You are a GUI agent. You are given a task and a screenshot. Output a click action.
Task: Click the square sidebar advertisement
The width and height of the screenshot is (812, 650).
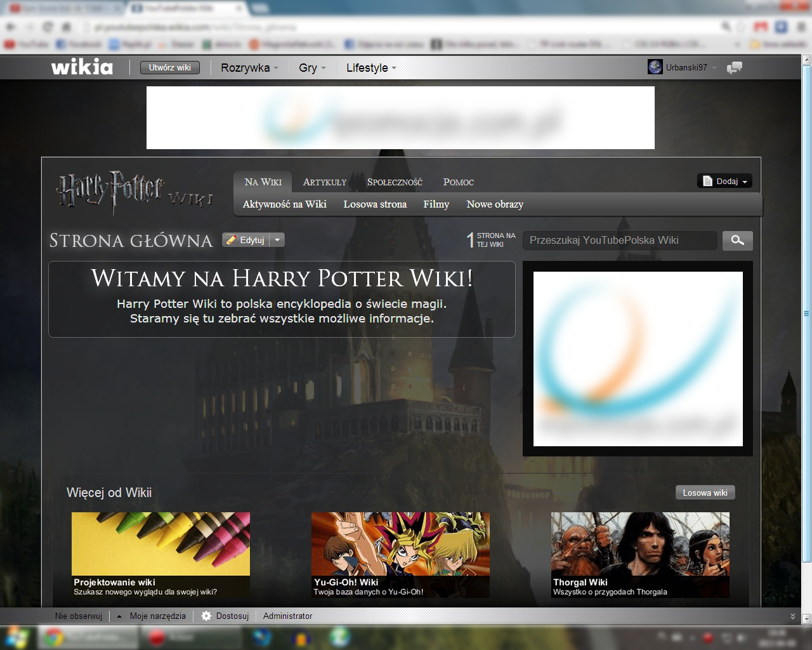[x=638, y=359]
